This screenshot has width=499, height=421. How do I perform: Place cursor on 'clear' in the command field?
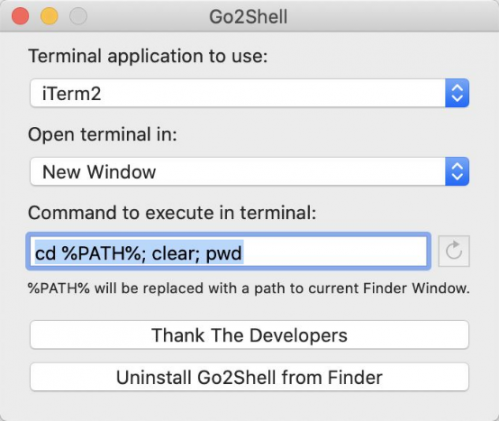(x=175, y=253)
